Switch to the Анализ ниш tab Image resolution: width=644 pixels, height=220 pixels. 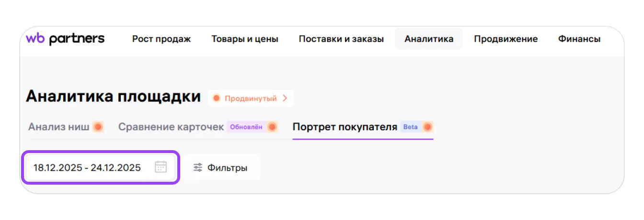59,127
